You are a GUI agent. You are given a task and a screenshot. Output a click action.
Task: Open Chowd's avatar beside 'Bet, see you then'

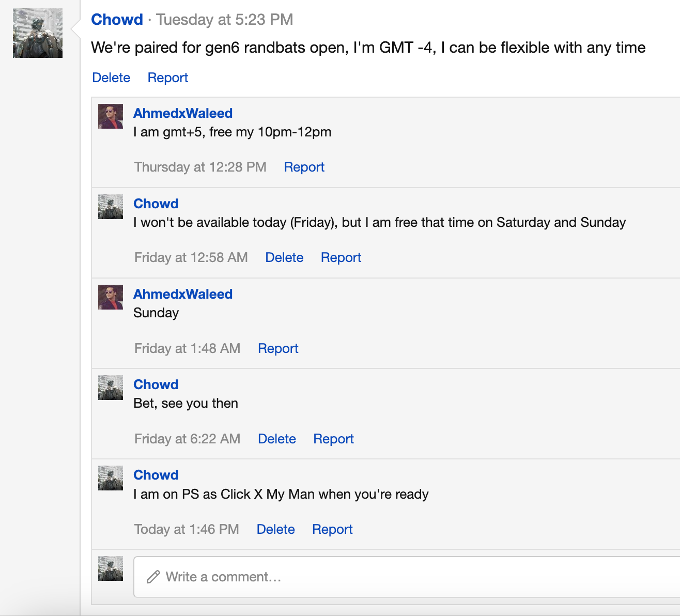111,388
